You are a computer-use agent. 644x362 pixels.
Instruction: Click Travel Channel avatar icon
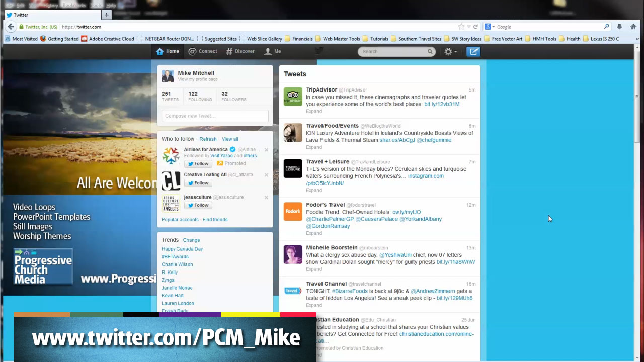coord(293,291)
